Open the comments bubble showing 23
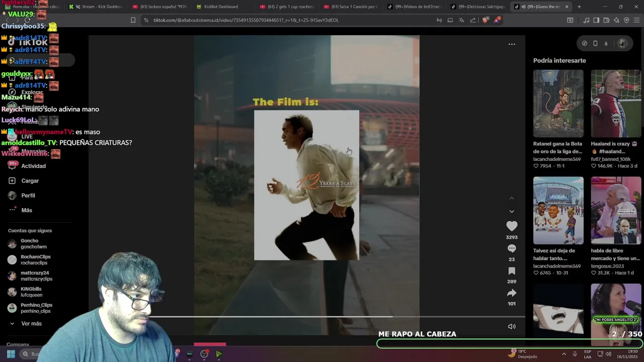This screenshot has height=362, width=644. coord(512,248)
